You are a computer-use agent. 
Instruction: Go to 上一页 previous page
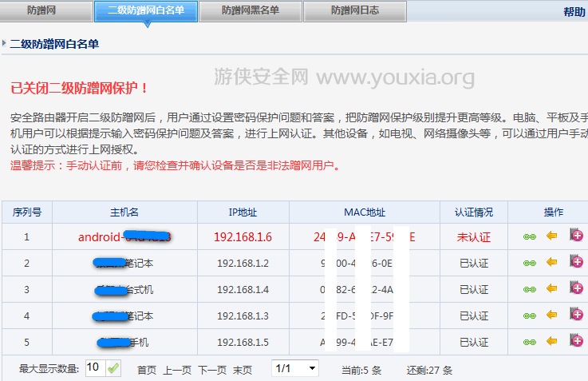tap(177, 371)
